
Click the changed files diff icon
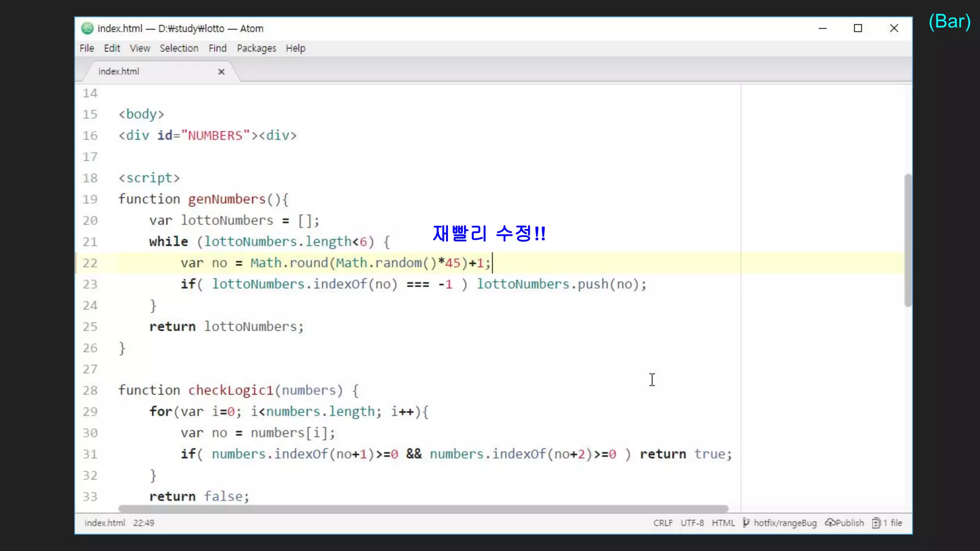(x=876, y=523)
